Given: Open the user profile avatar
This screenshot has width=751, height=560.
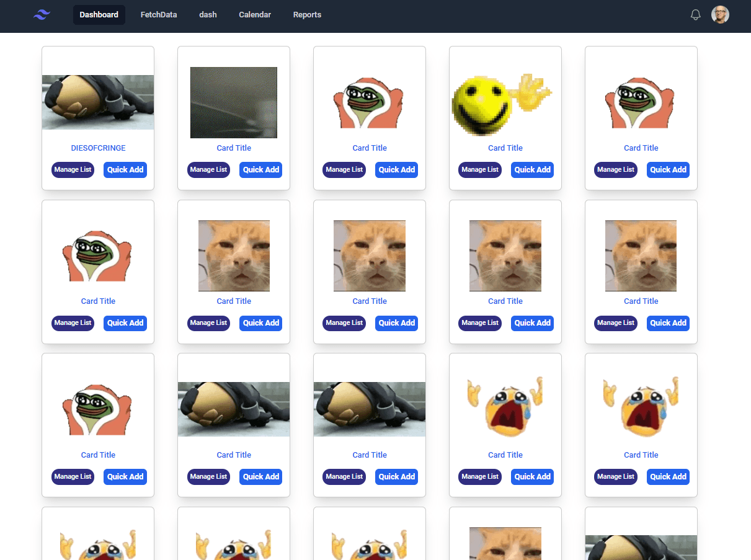Looking at the screenshot, I should [720, 15].
